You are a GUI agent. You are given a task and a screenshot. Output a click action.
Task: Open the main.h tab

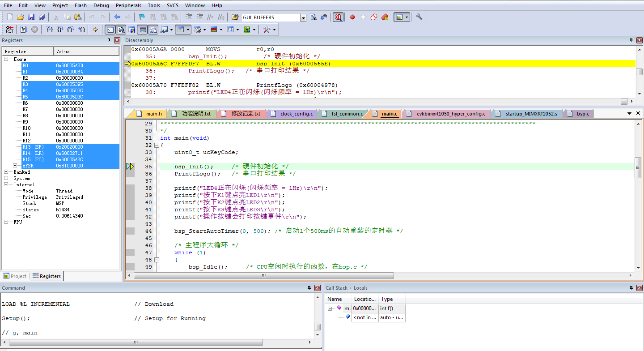pos(149,114)
